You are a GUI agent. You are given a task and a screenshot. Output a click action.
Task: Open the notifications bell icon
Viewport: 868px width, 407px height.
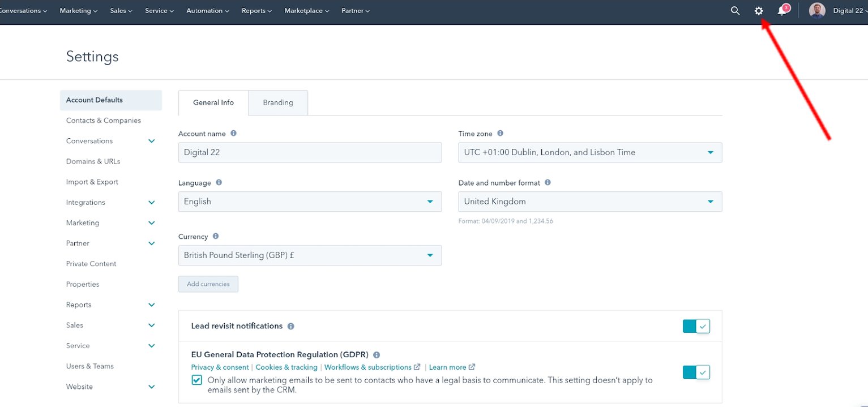783,10
